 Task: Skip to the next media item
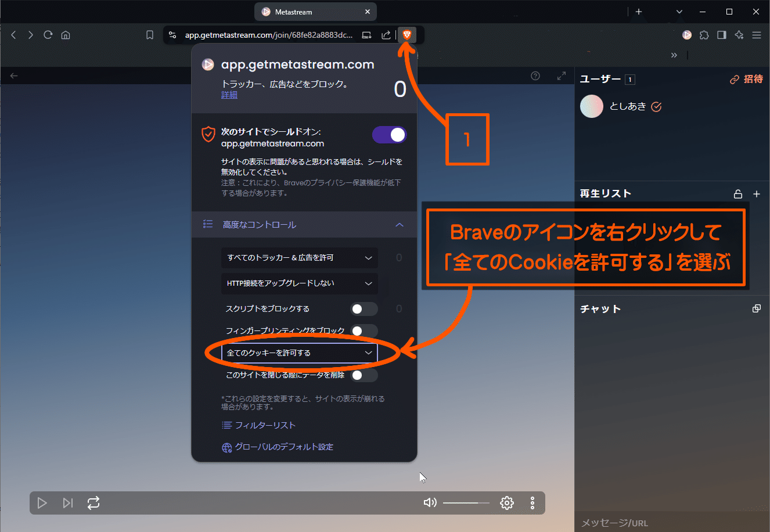pyautogui.click(x=68, y=503)
